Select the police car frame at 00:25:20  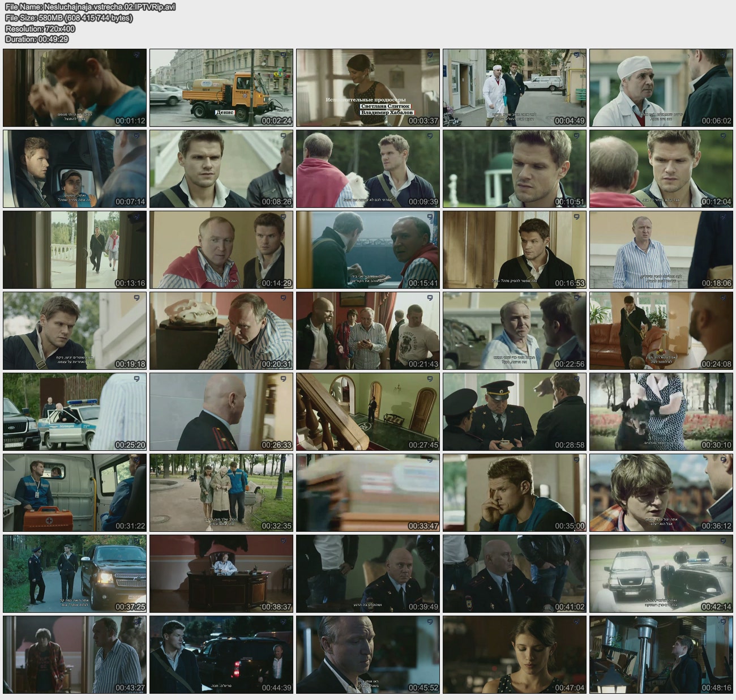[x=75, y=412]
